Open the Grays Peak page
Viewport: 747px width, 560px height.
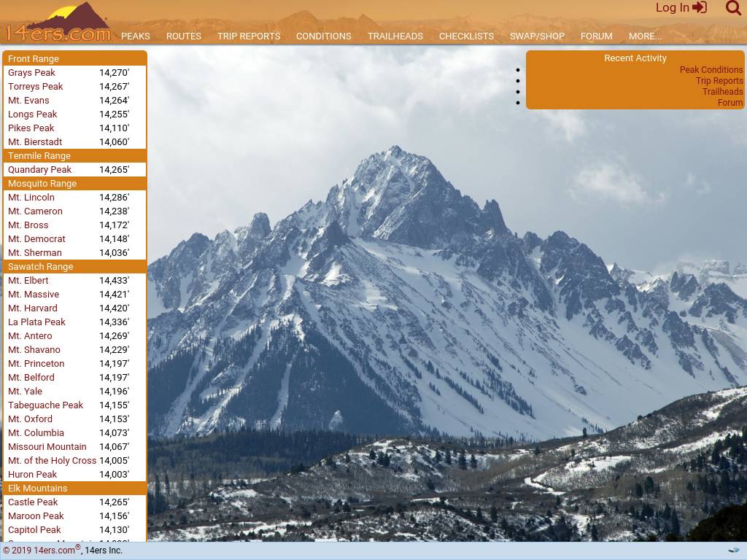[31, 72]
